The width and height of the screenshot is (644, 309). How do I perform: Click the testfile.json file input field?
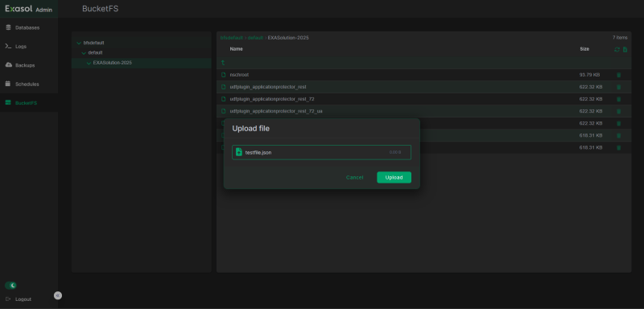[321, 152]
